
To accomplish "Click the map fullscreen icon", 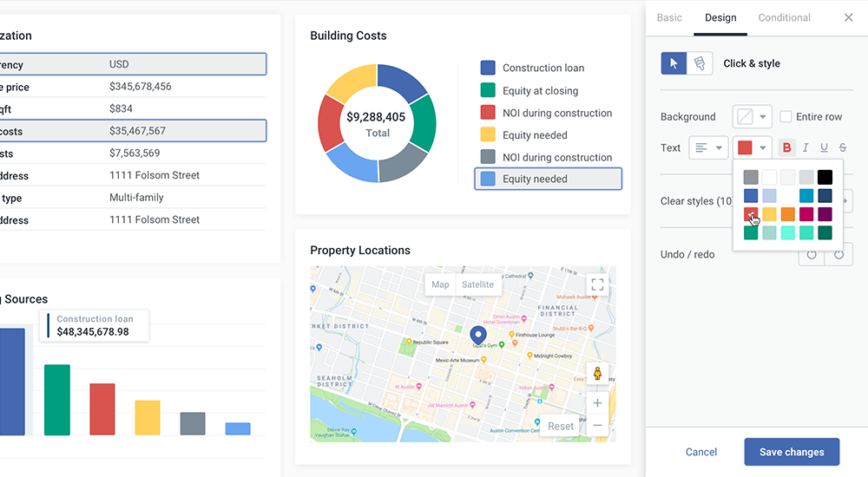I will (596, 284).
